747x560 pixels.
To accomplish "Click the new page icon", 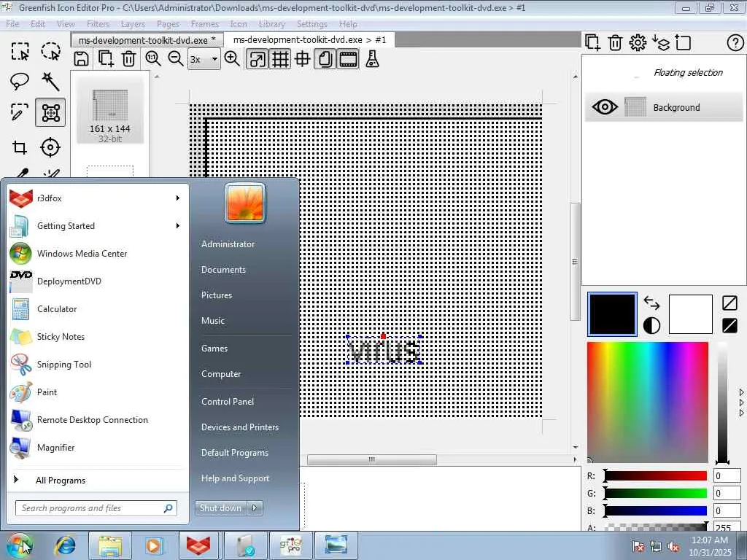I will (x=105, y=59).
